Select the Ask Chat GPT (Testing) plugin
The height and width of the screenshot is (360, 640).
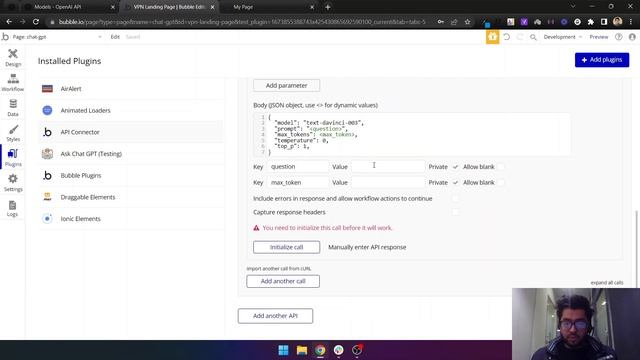[131, 153]
